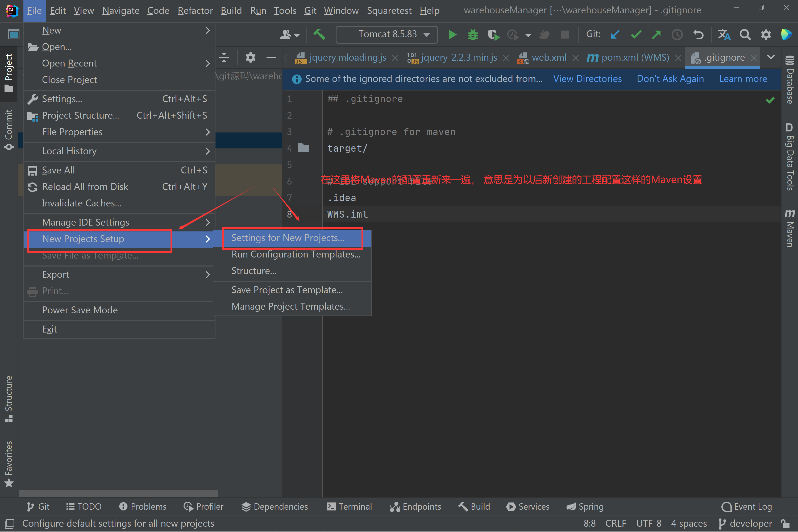Start debugging with the bug icon

[x=473, y=34]
